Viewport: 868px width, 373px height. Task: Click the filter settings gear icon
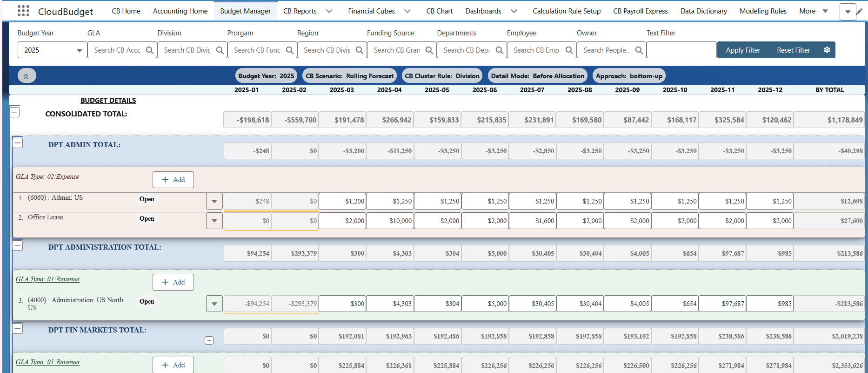point(827,50)
